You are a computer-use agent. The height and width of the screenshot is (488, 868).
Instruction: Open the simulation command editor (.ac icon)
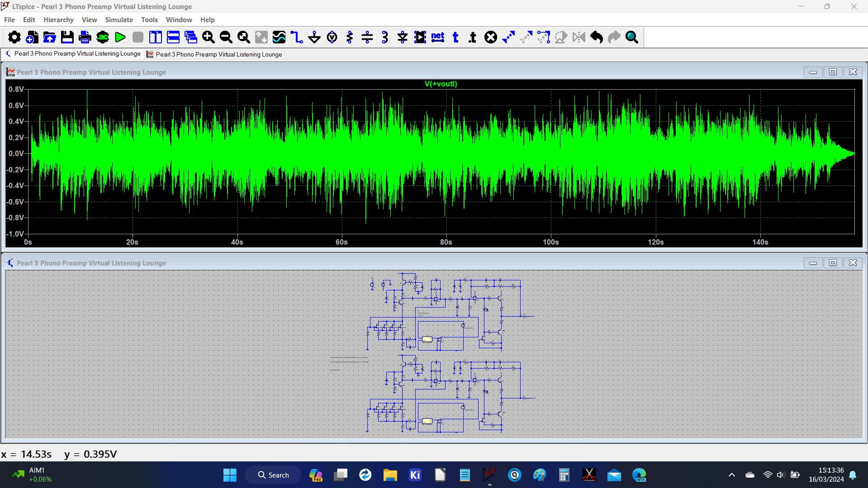coord(103,37)
